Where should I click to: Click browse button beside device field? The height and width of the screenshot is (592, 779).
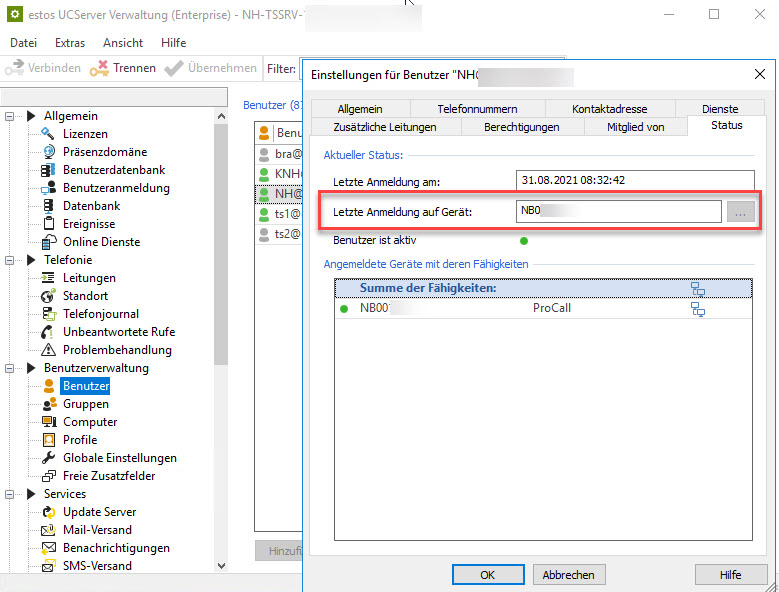pos(741,211)
